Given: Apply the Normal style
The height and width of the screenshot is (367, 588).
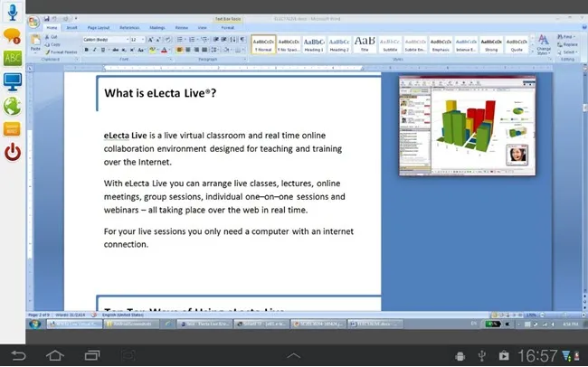Looking at the screenshot, I should (x=263, y=44).
